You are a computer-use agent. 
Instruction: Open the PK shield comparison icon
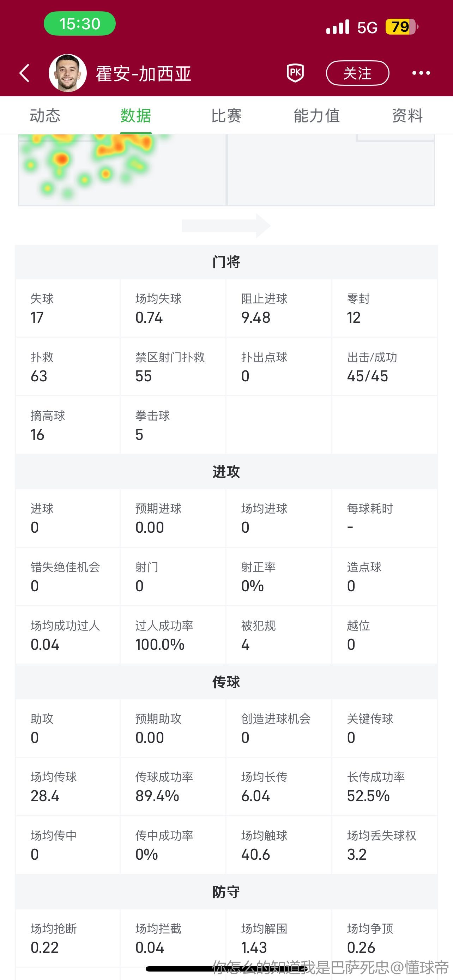pyautogui.click(x=295, y=73)
